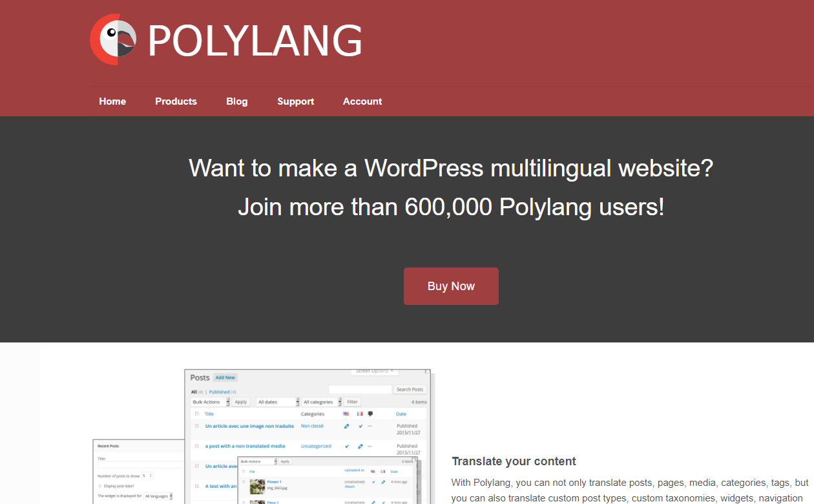Select the Published posts filter link

click(x=219, y=392)
